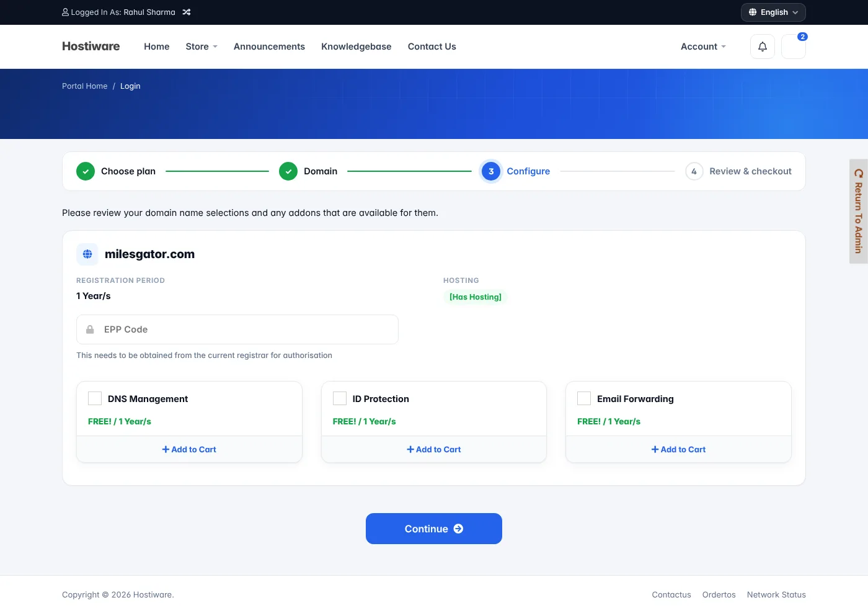The width and height of the screenshot is (868, 613).
Task: Add DNS Management to cart
Action: pos(189,449)
